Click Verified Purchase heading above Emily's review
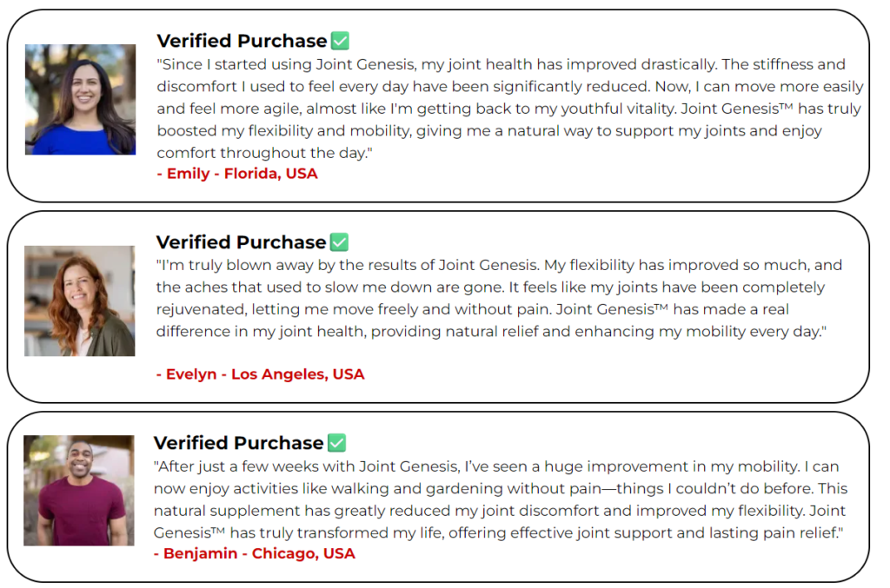890x588 pixels. [242, 41]
